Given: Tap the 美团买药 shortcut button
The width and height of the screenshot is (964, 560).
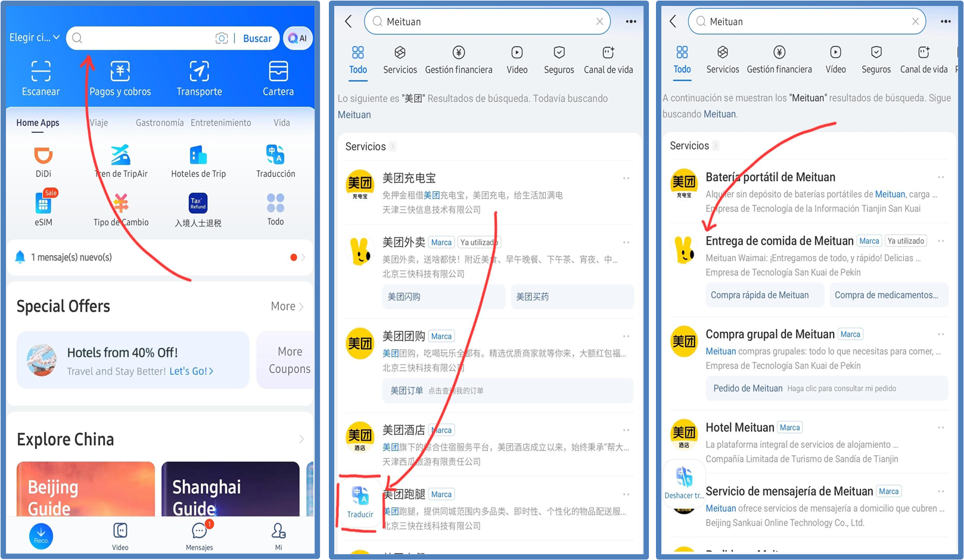Looking at the screenshot, I should click(572, 297).
